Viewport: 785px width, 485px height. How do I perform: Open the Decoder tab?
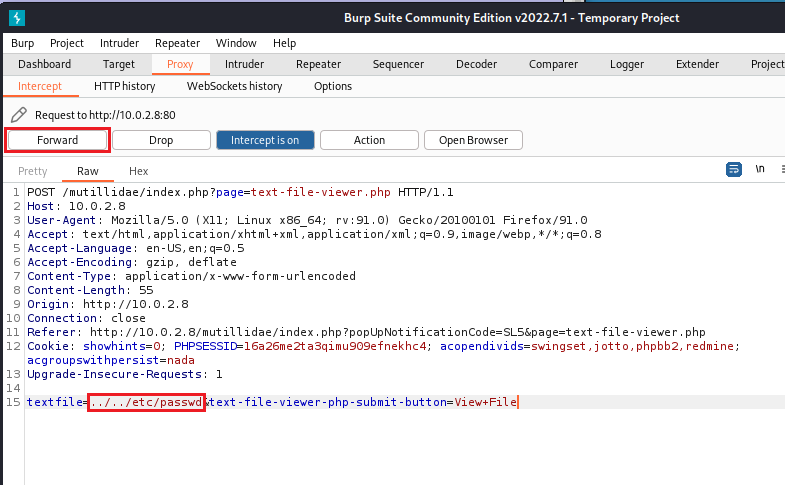click(476, 64)
